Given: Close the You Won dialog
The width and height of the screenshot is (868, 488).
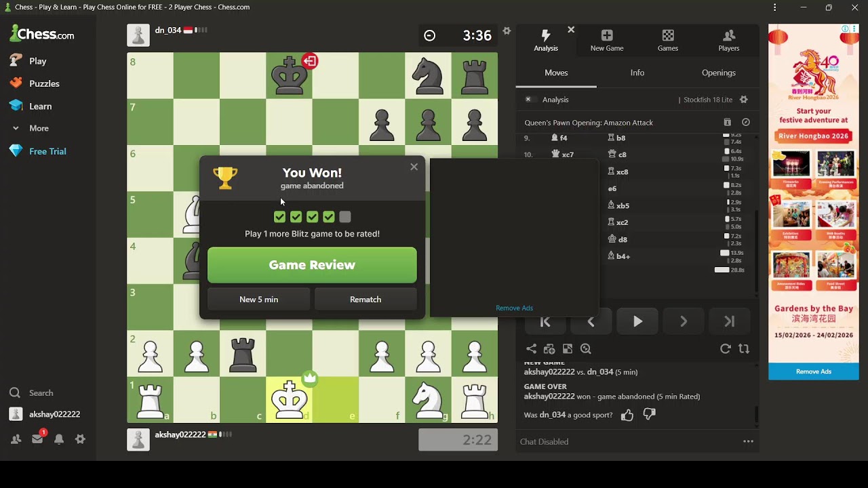Looking at the screenshot, I should (414, 167).
